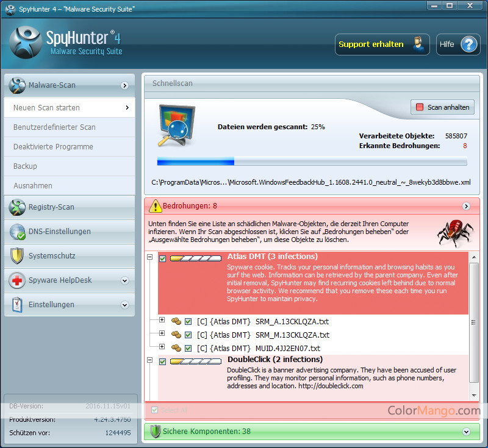Screen dimensions: 488x448
Task: Collapse the DoubleClick tree group
Action: (x=149, y=360)
